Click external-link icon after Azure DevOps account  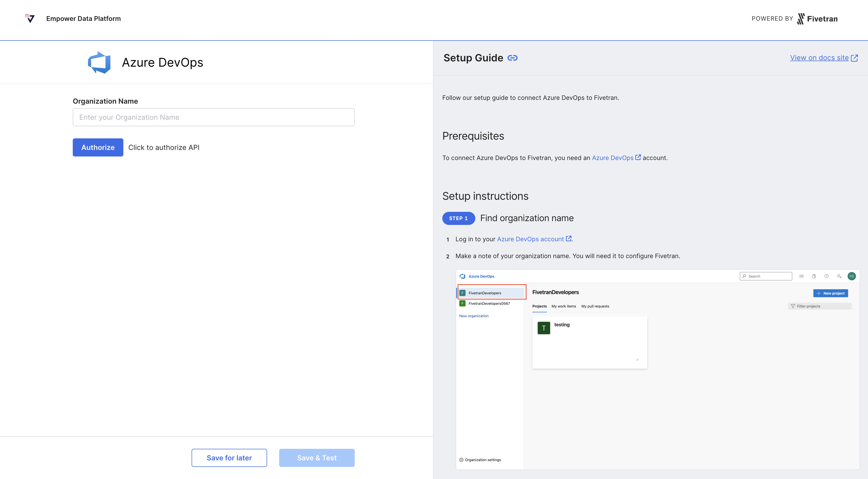(568, 238)
